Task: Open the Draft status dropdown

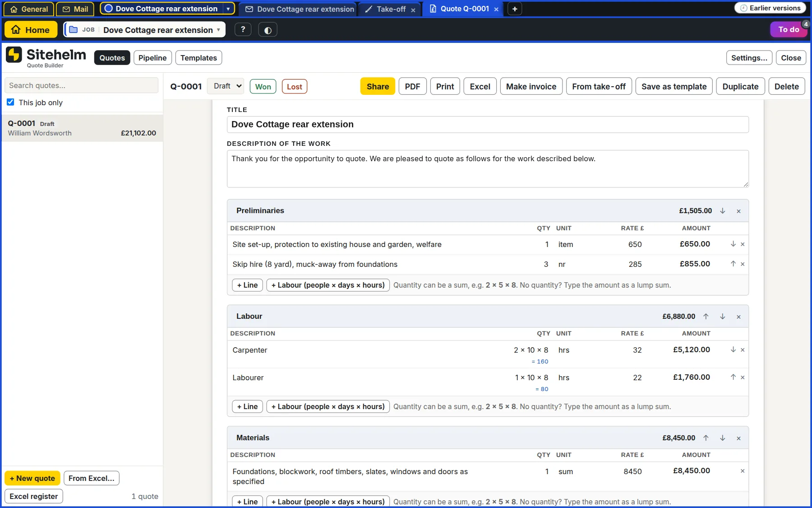Action: pyautogui.click(x=226, y=86)
